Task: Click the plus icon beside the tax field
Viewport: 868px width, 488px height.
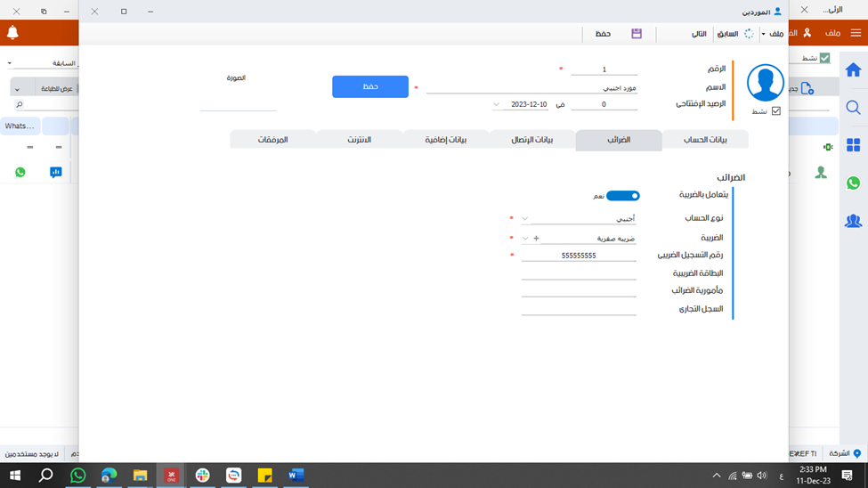Action: point(536,238)
